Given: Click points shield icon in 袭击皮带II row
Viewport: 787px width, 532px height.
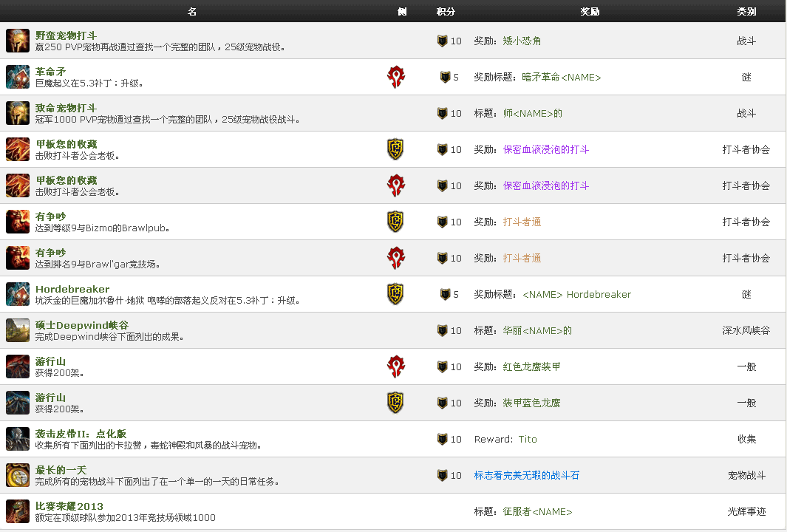Looking at the screenshot, I should tap(442, 439).
